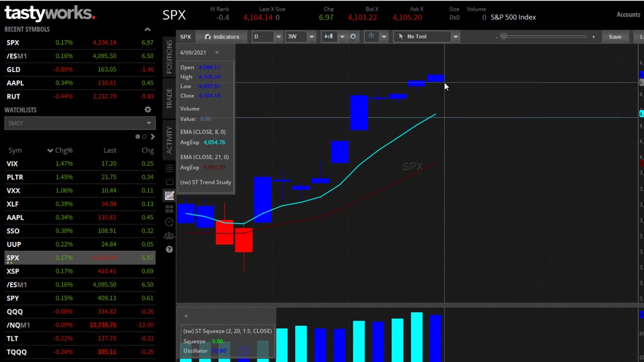
Task: Click the EMA (CLOSE, 21, 0) study label
Action: (204, 157)
